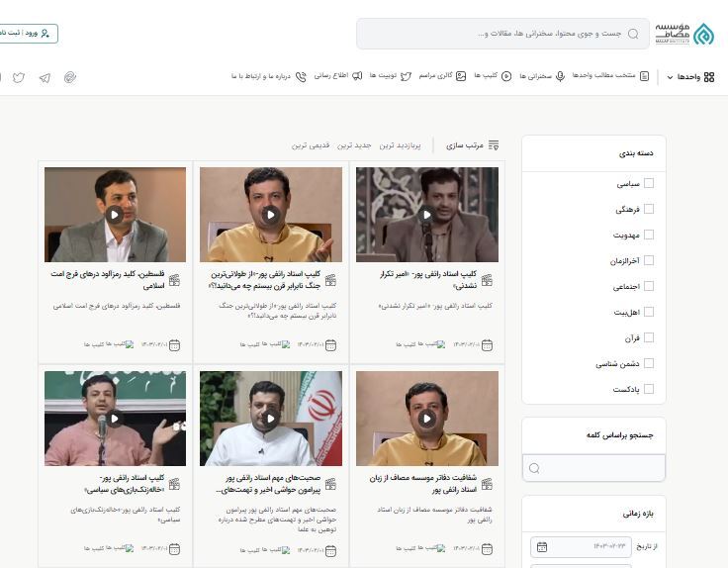Click the calendar icon on the طولانی‌ترین جنگ card

point(330,345)
